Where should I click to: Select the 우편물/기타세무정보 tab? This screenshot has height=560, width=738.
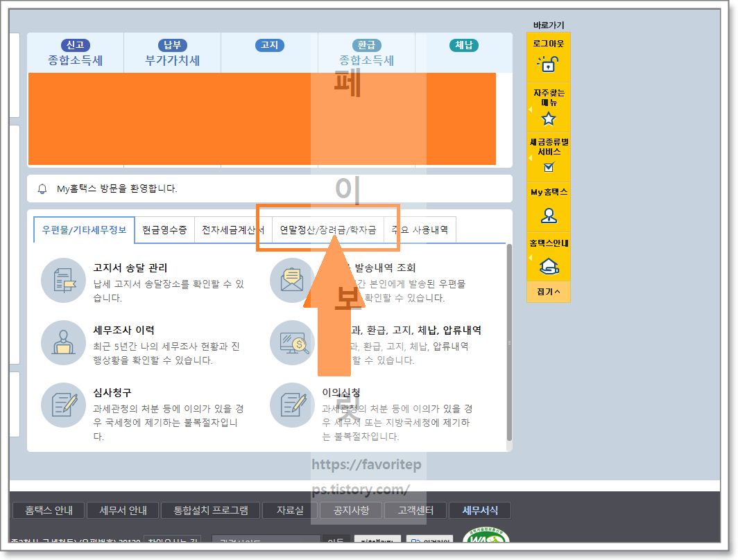(84, 230)
